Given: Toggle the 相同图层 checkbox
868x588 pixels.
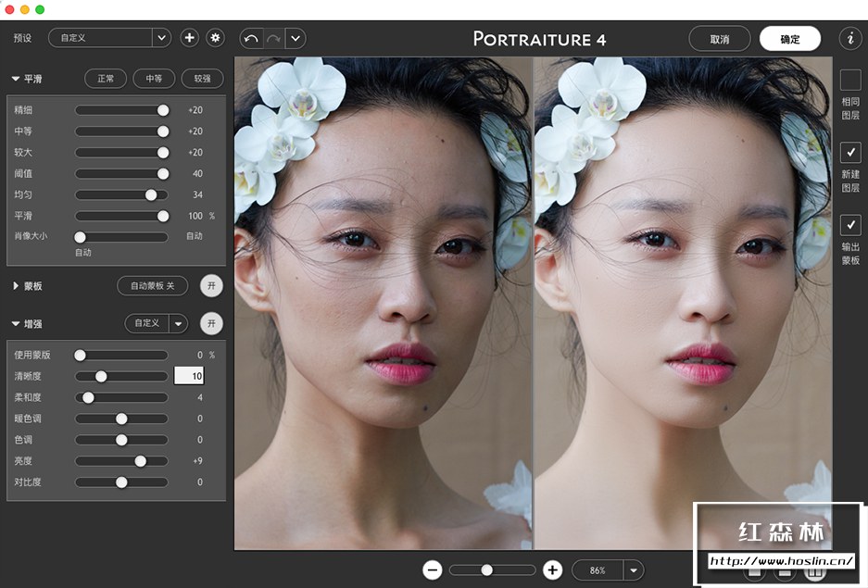Looking at the screenshot, I should (849, 80).
